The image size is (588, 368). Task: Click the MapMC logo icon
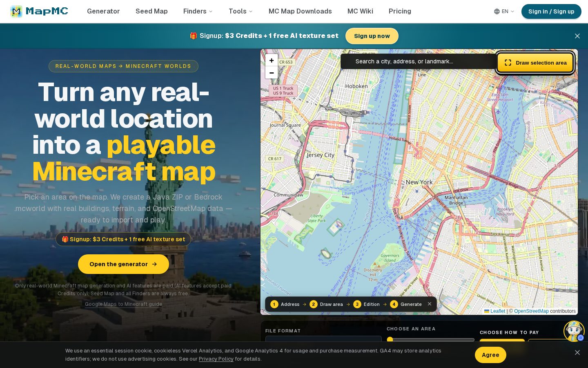(16, 11)
